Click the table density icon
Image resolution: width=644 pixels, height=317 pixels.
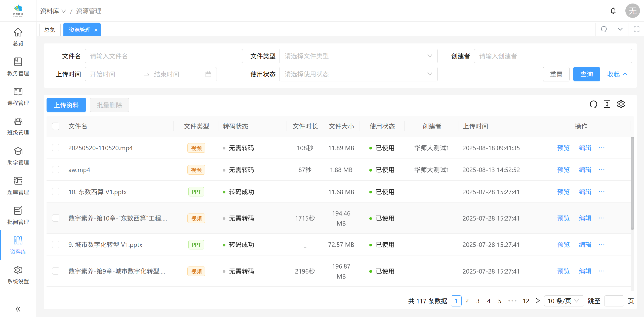pos(607,104)
